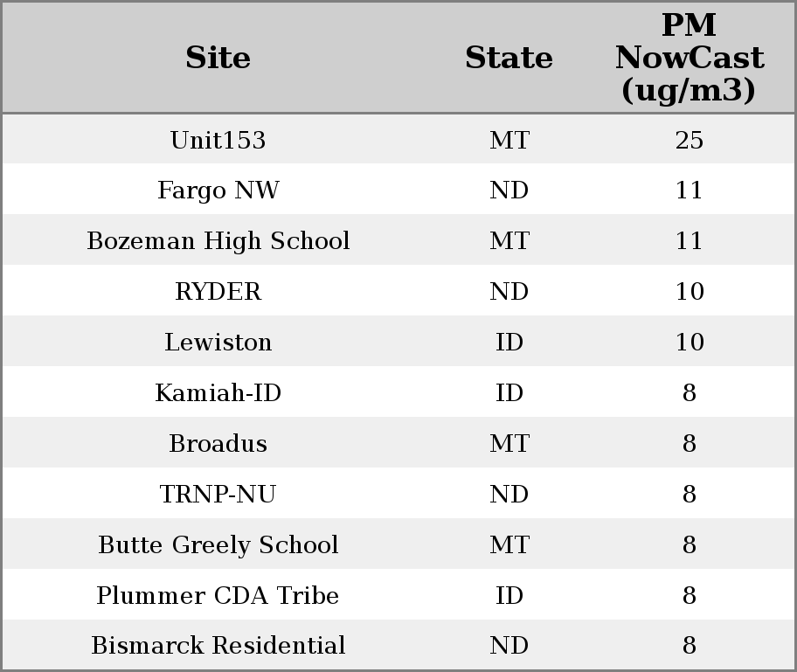
Task: Select the MT state cell for Unit153
Action: click(x=509, y=140)
